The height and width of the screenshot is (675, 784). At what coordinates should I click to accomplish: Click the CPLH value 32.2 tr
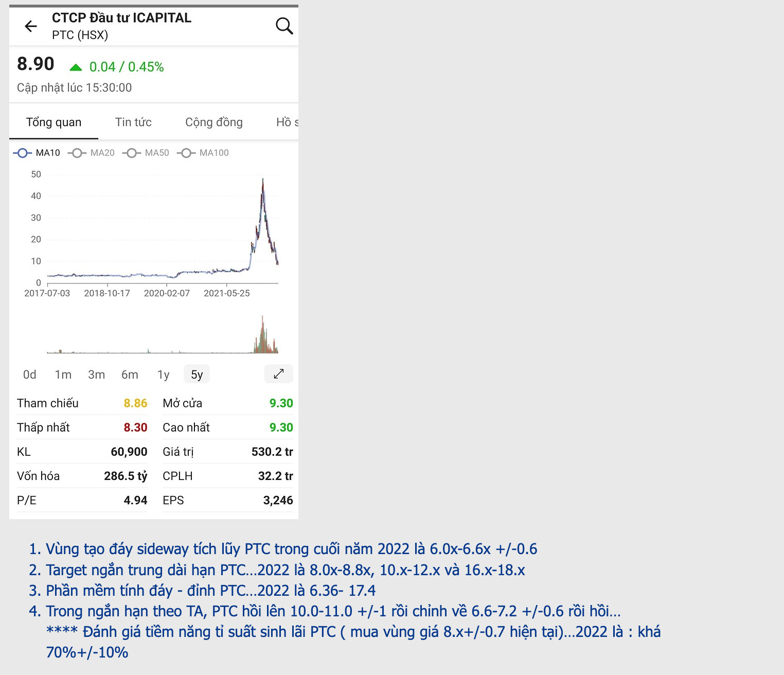coord(275,476)
